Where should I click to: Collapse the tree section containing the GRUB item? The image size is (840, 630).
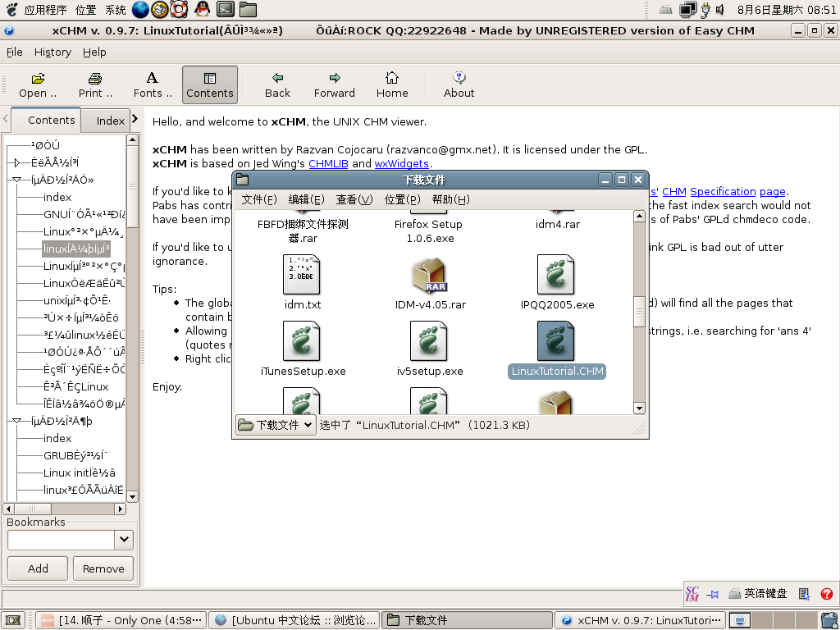(17, 421)
